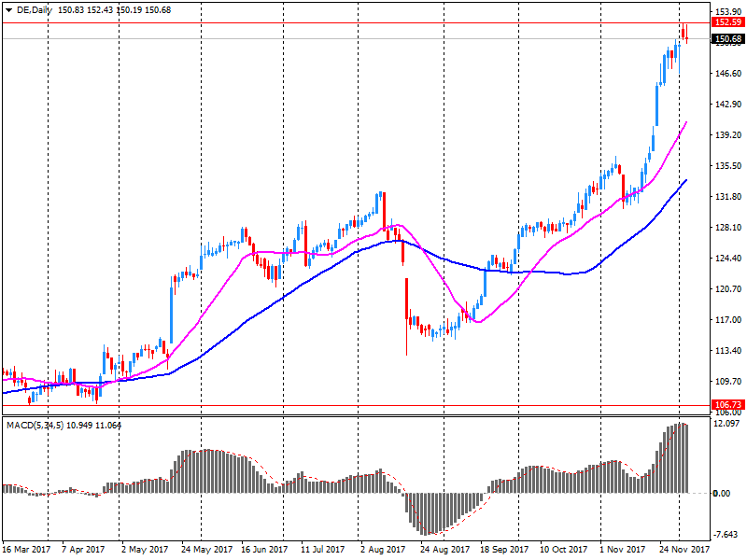Click the 0.00 level on MACD scale

[722, 493]
